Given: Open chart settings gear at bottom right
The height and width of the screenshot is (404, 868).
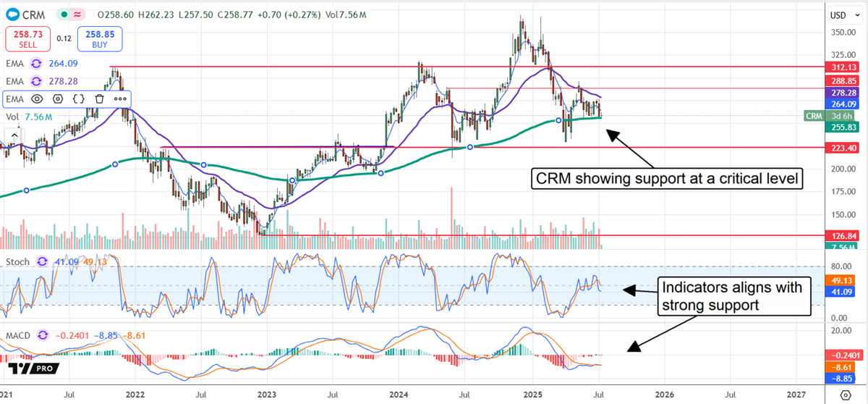Looking at the screenshot, I should (846, 394).
